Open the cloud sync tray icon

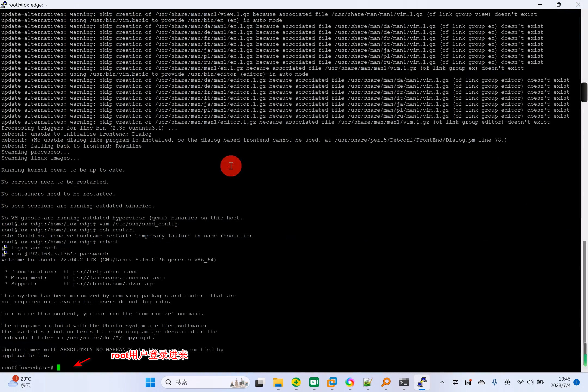482,382
